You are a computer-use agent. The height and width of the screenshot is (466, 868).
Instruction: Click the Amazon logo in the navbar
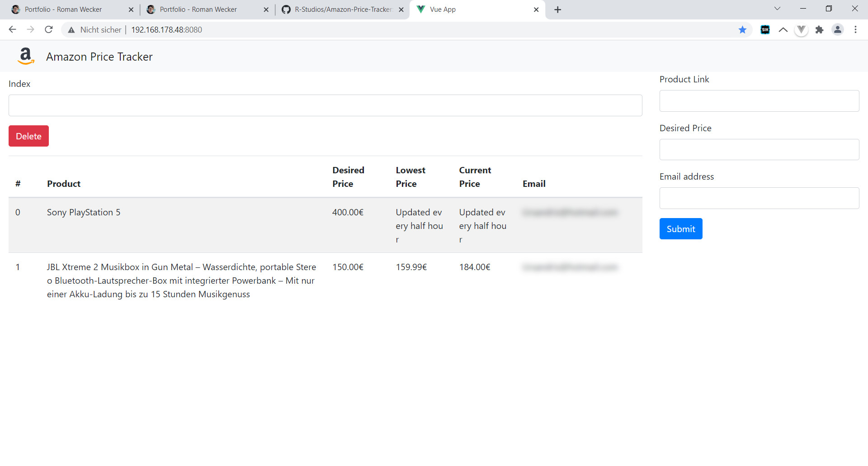click(26, 57)
